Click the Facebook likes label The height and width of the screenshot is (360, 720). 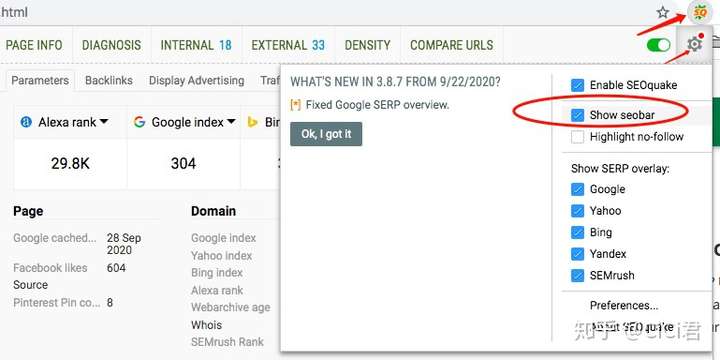50,268
